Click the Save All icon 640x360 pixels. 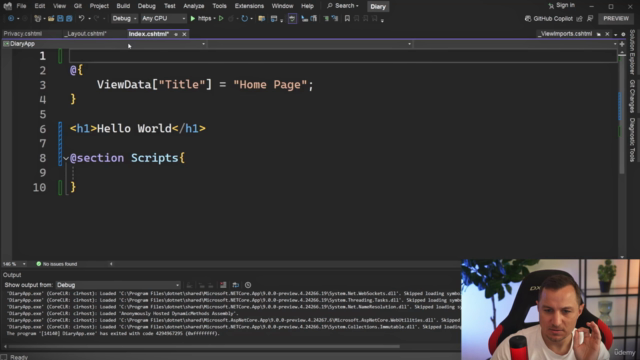(x=69, y=19)
